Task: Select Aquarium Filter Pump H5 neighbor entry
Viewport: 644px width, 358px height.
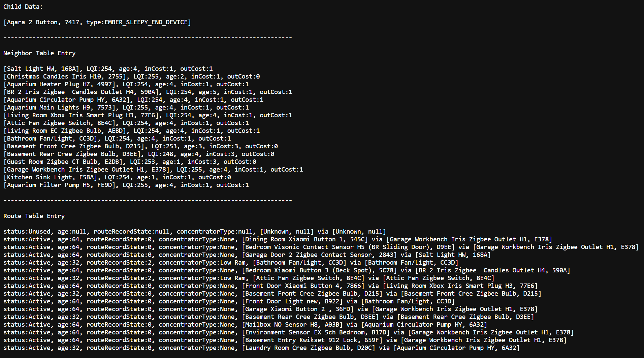Action: click(x=126, y=185)
